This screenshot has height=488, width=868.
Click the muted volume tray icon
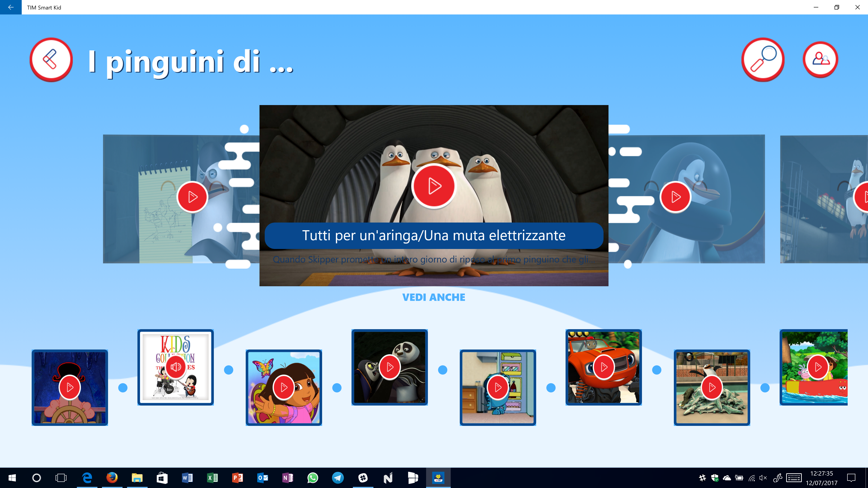pyautogui.click(x=763, y=478)
